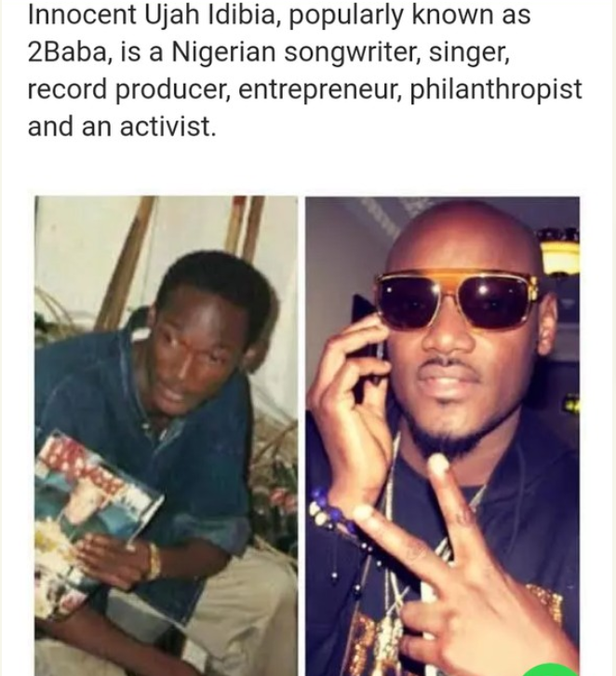Viewport: 616px width, 676px height.
Task: Click the beaded bracelet on the wrist
Action: (329, 511)
